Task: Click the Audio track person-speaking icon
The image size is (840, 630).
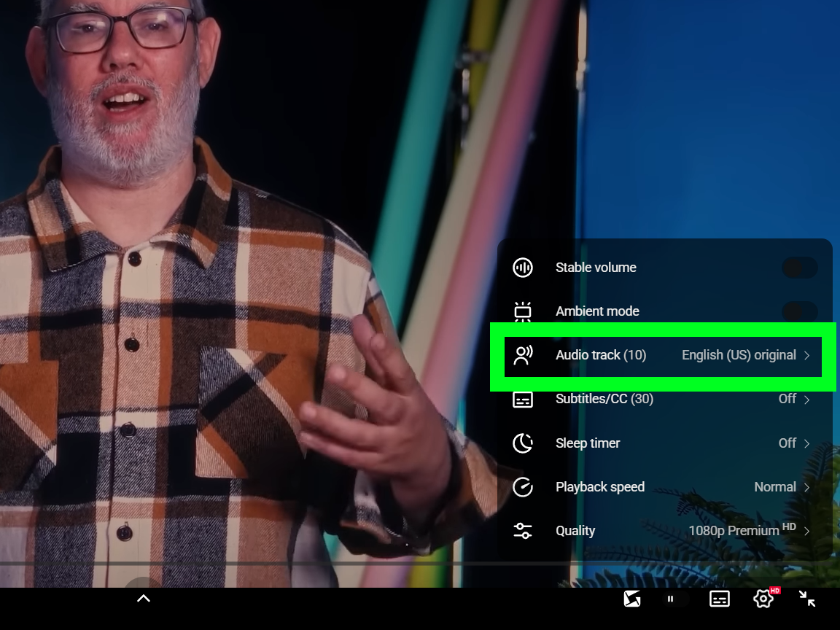Action: coord(523,355)
